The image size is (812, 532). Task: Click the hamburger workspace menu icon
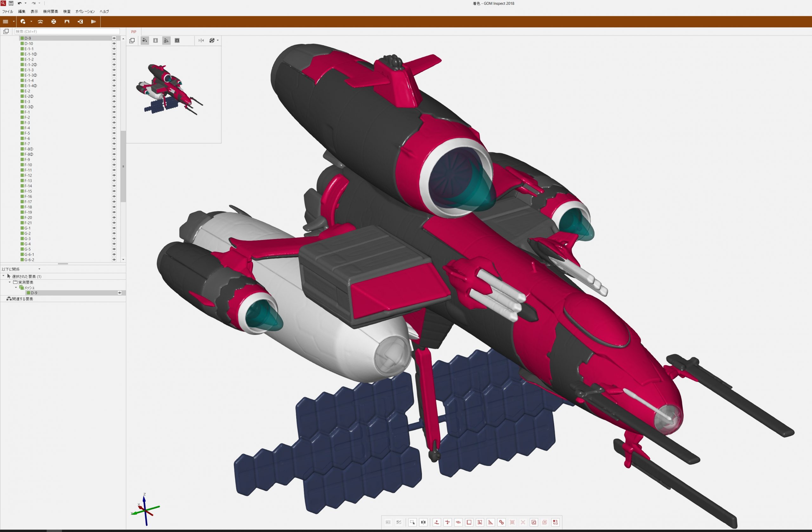tap(5, 22)
